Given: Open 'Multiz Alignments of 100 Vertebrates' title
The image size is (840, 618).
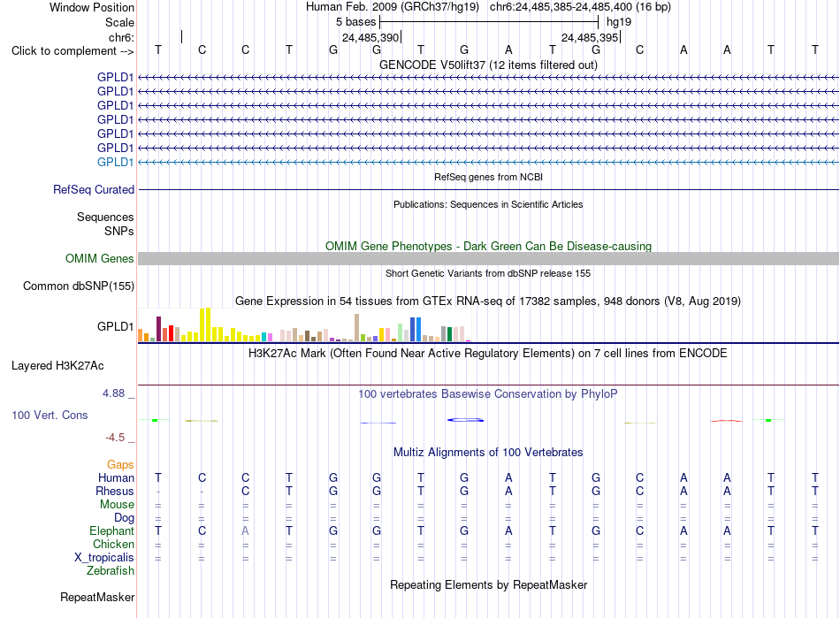Looking at the screenshot, I should 488,452.
